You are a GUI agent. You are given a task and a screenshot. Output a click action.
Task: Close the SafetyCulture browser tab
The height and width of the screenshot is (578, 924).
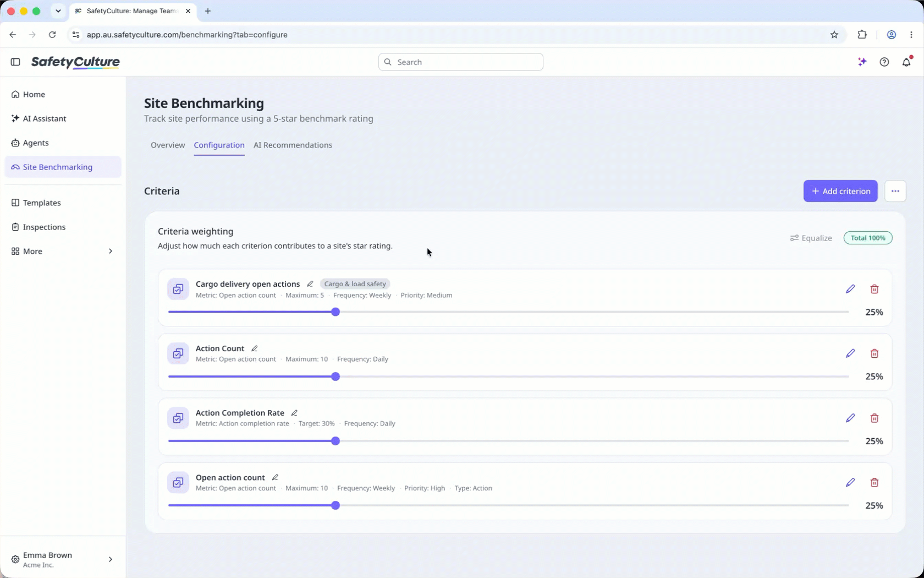(188, 11)
